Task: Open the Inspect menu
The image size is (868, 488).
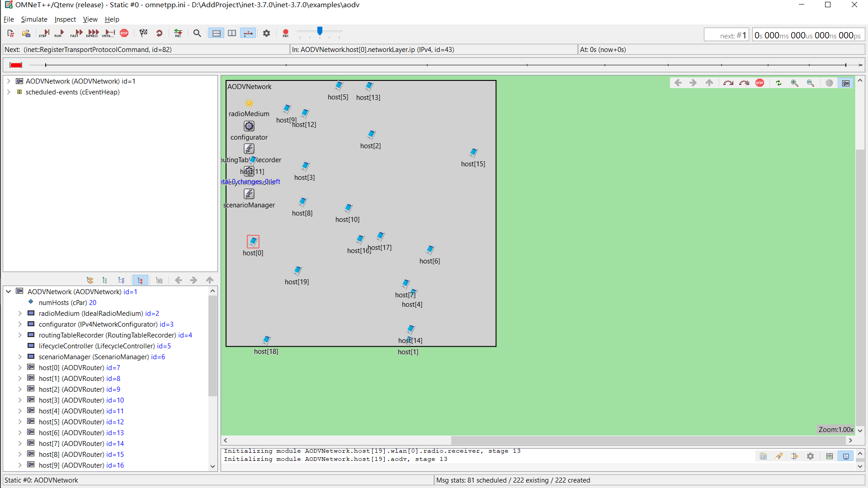Action: point(65,19)
